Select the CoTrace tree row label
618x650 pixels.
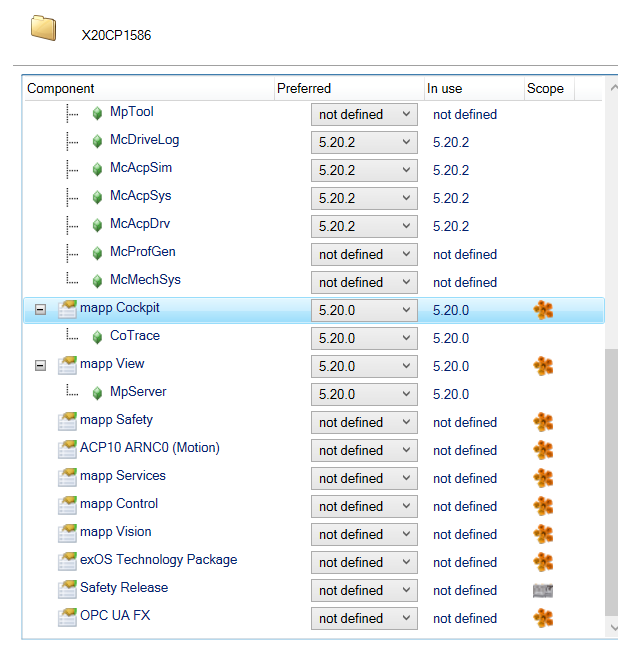[135, 335]
